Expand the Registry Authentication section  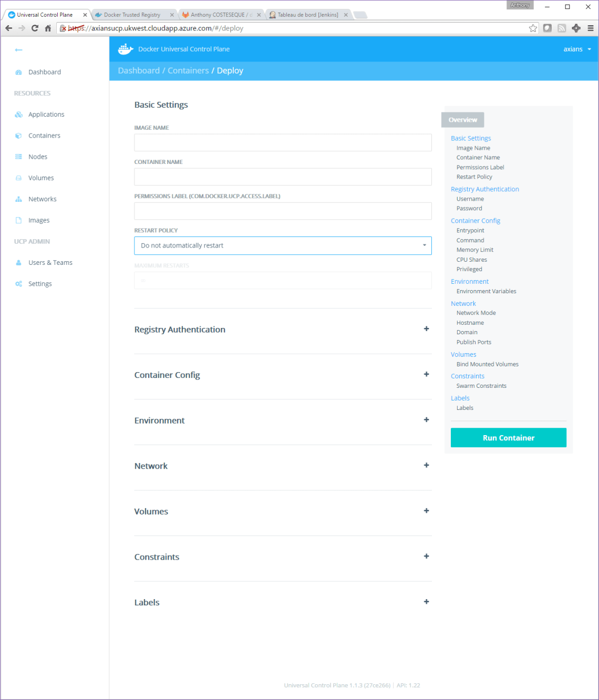coord(426,329)
